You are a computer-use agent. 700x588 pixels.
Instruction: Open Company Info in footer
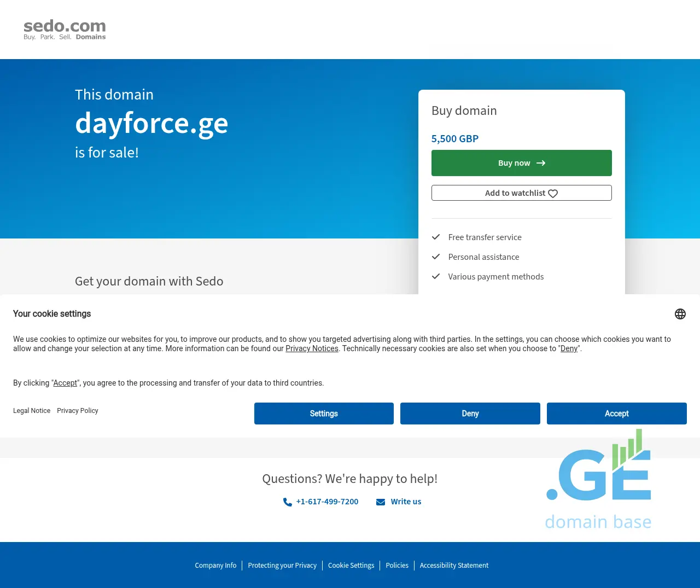click(x=215, y=566)
